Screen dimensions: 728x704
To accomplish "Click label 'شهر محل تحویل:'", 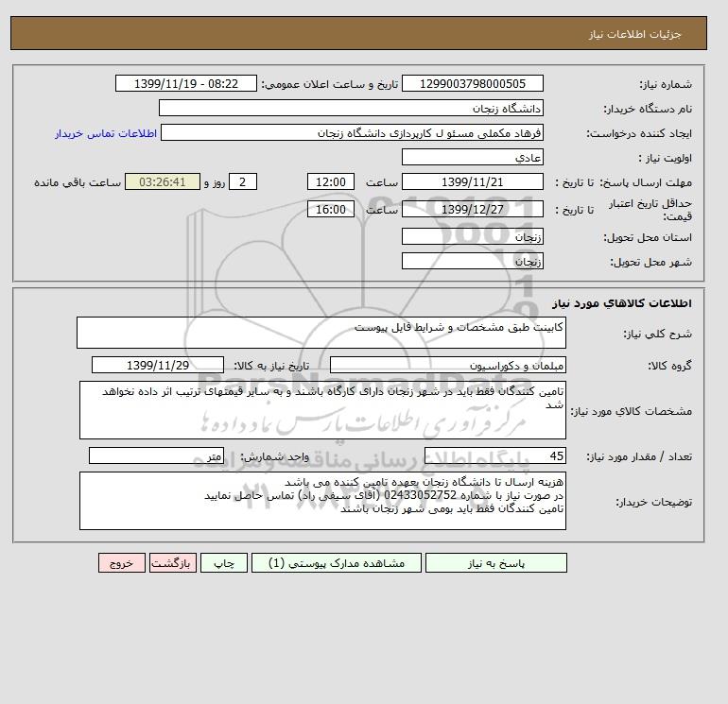I will pos(650,262).
